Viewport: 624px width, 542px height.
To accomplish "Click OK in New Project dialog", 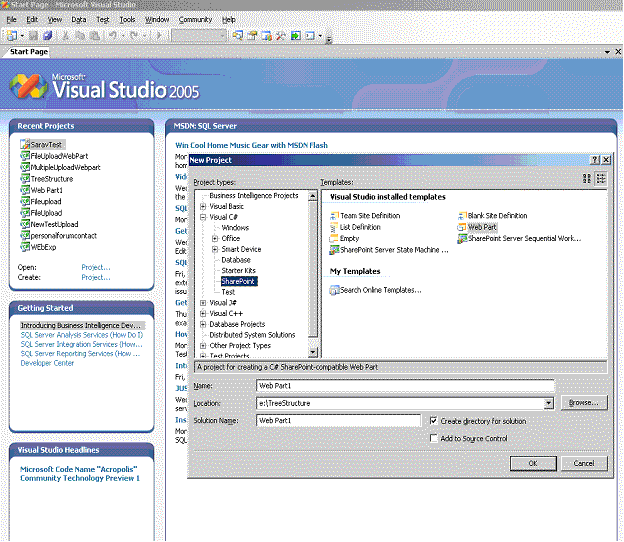I will click(x=533, y=464).
